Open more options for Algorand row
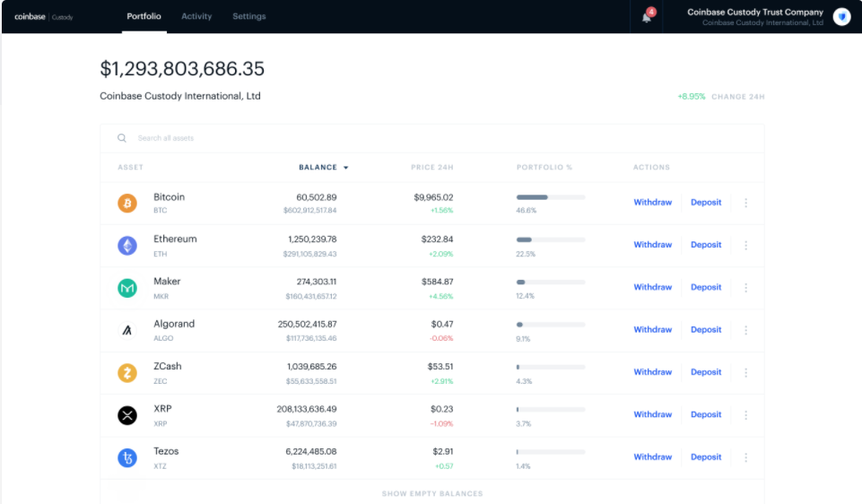 [746, 330]
